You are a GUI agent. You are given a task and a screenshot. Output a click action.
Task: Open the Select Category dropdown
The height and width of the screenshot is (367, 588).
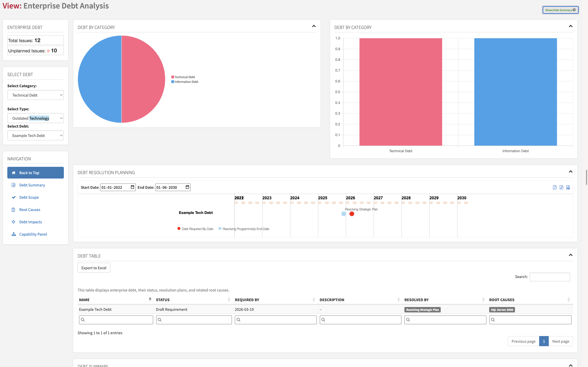[x=35, y=95]
